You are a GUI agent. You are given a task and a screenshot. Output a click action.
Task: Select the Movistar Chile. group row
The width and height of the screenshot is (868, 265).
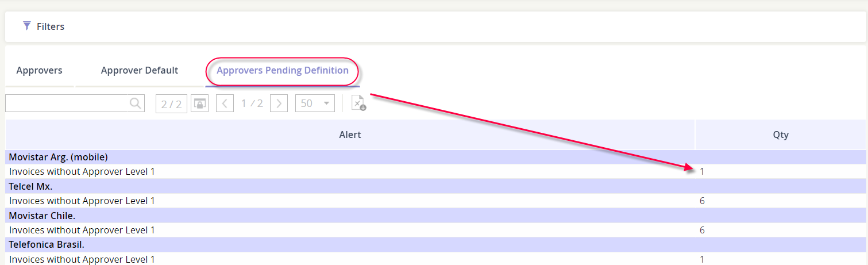click(42, 216)
